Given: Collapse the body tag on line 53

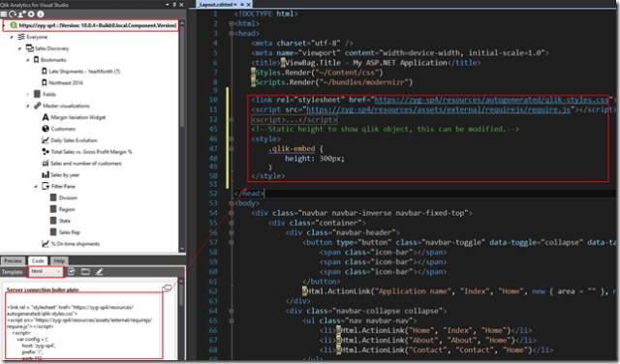Looking at the screenshot, I should pyautogui.click(x=231, y=203).
